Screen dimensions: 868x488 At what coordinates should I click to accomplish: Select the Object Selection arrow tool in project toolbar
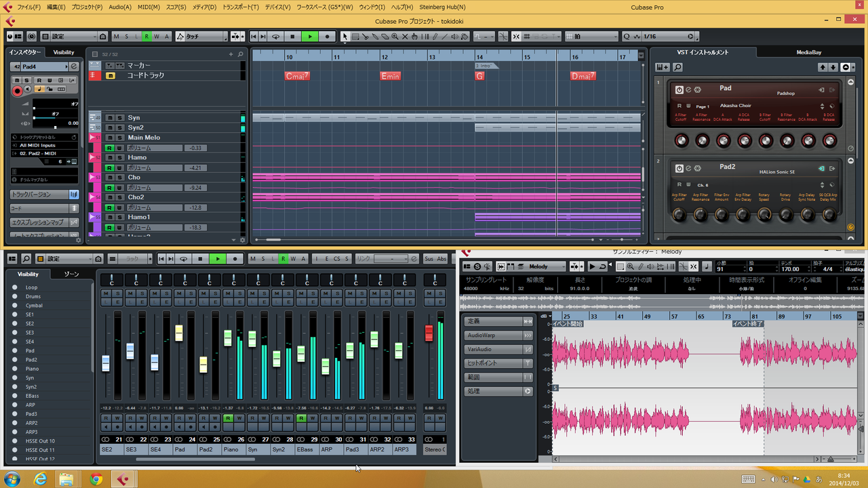(x=344, y=37)
